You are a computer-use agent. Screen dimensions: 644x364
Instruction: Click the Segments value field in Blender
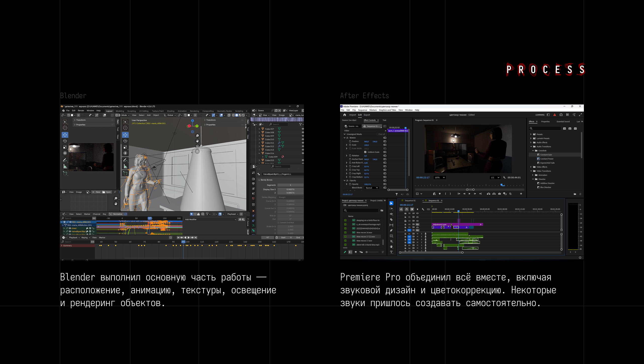(x=290, y=185)
